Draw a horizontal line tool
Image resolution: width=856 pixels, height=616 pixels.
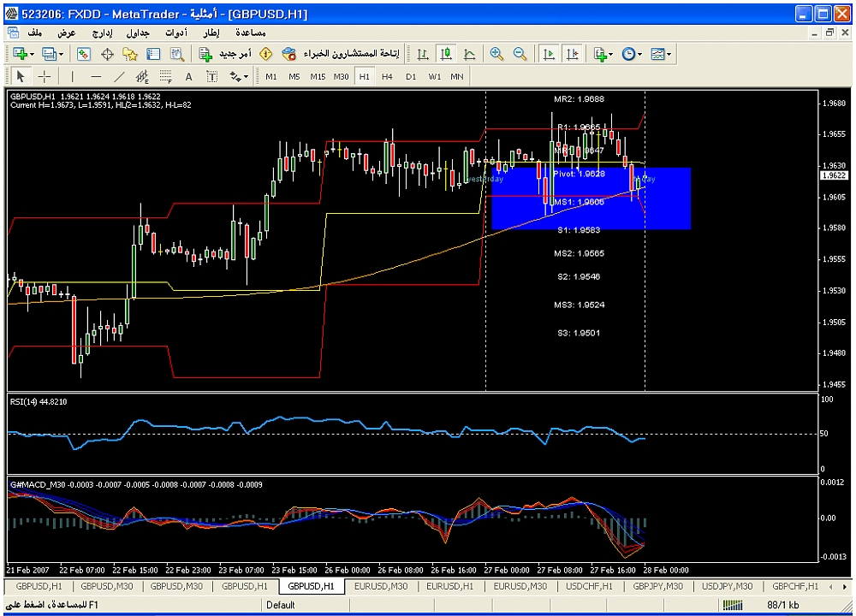tap(96, 76)
